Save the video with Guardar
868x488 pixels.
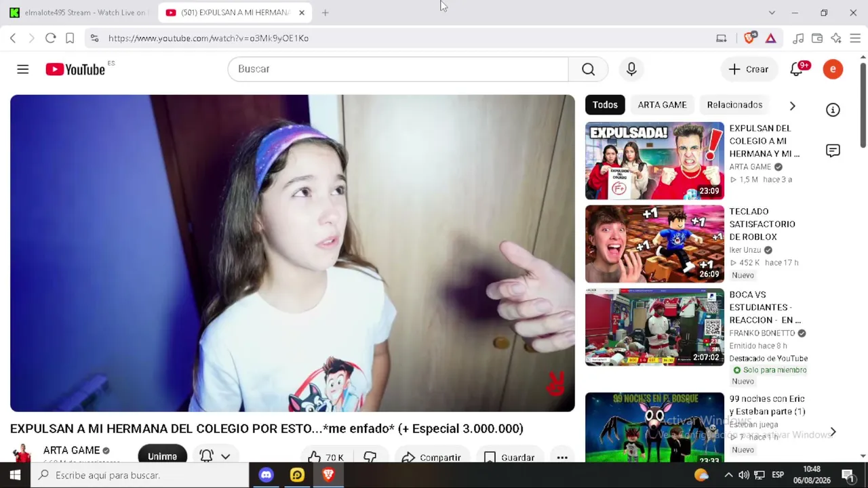click(x=509, y=457)
